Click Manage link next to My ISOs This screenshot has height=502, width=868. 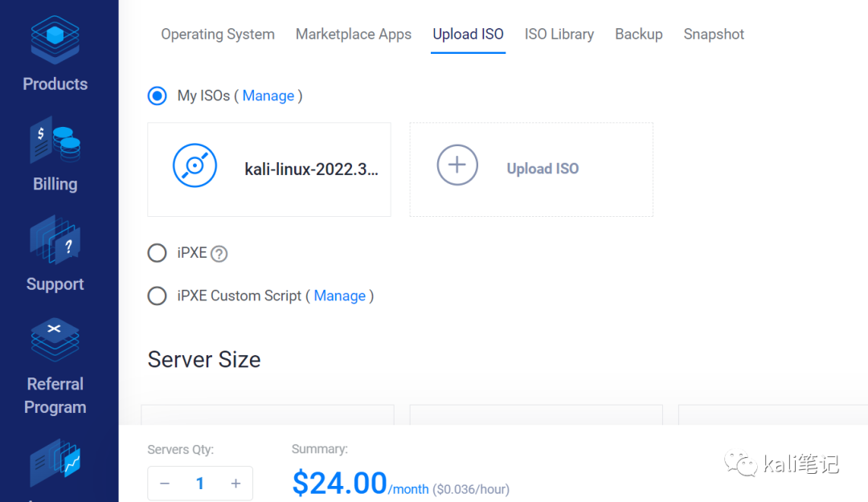click(268, 96)
